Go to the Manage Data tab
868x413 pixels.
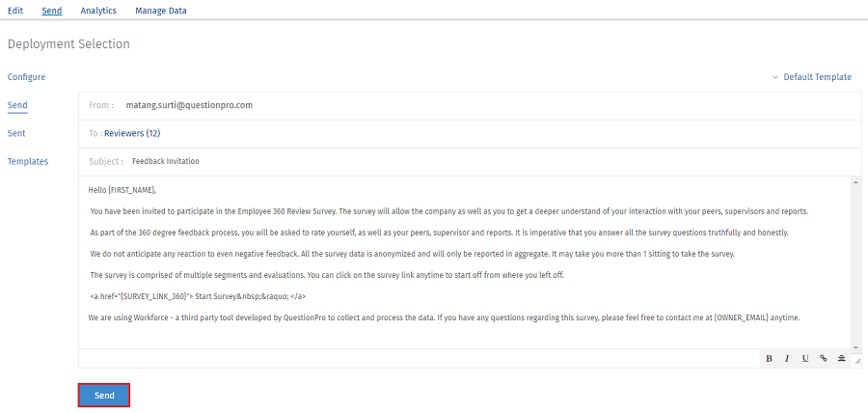pos(161,11)
